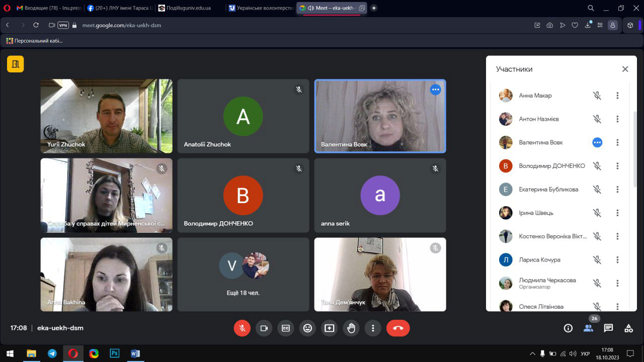Toggle microphone in the call controls
The width and height of the screenshot is (644, 362).
[242, 328]
